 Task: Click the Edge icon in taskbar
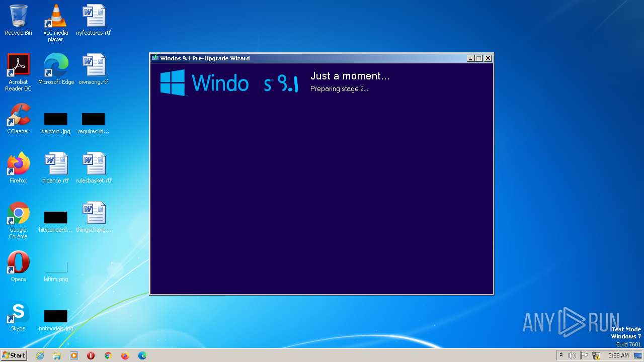142,355
